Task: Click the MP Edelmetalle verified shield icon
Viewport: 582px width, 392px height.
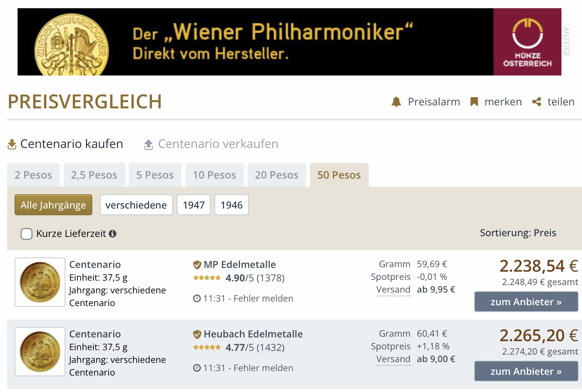Action: (x=197, y=265)
